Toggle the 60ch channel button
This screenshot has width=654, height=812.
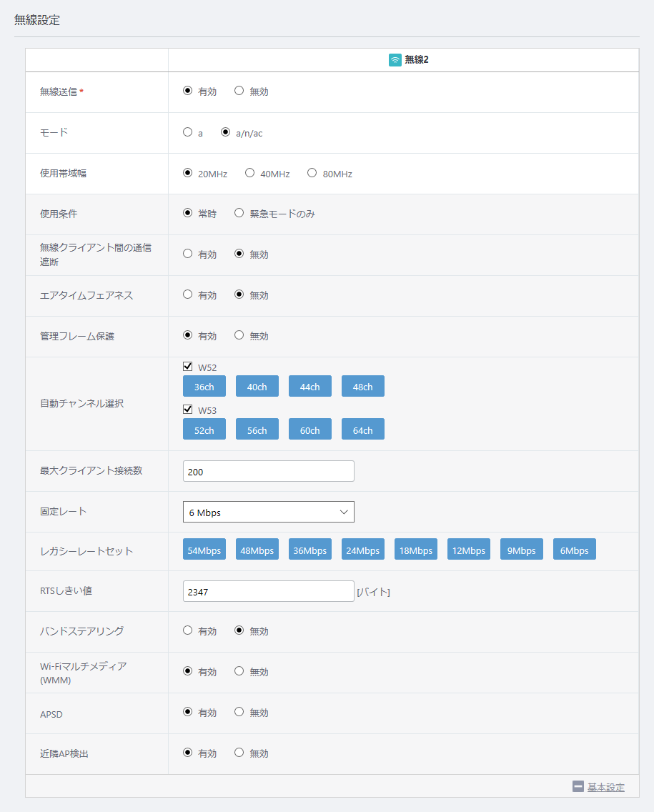(309, 430)
